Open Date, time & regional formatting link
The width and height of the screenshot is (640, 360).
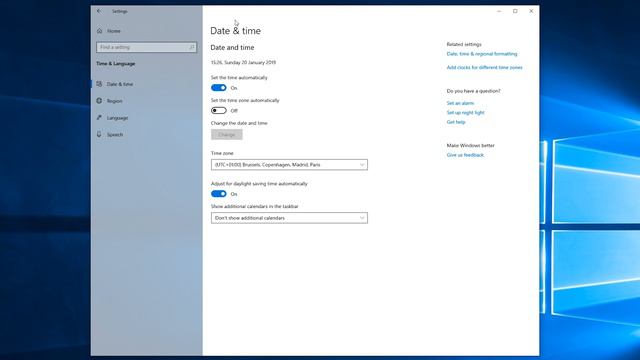pos(482,54)
